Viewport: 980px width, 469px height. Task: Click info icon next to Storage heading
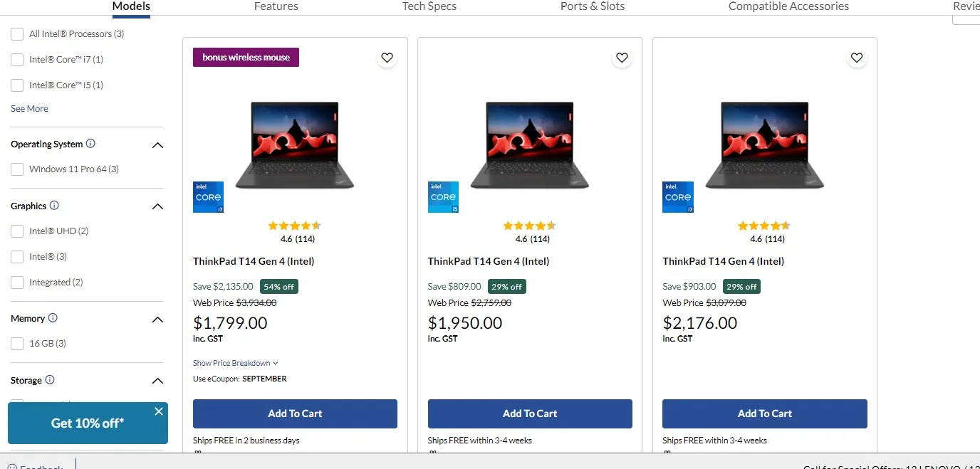point(50,380)
